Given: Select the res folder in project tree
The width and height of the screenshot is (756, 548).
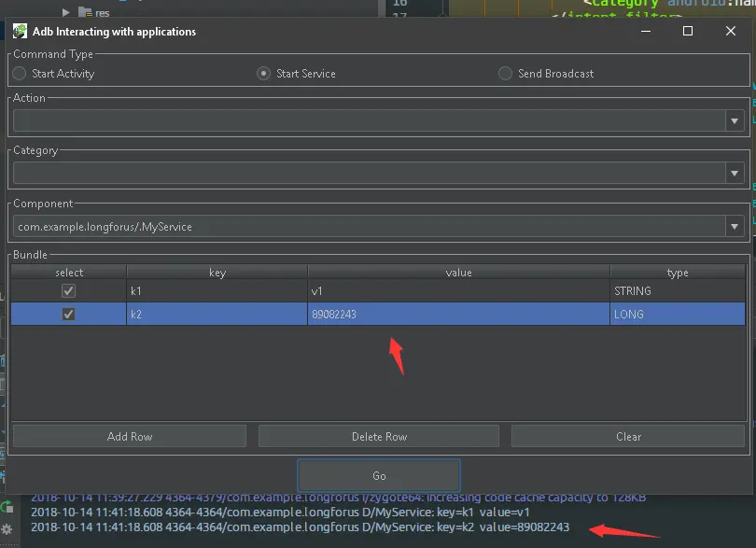Looking at the screenshot, I should (94, 12).
